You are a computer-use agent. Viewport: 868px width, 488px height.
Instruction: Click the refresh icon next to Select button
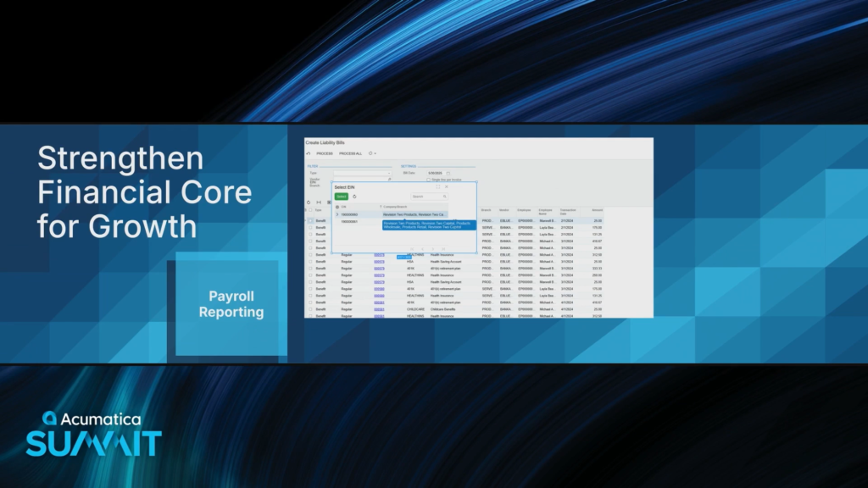point(353,196)
